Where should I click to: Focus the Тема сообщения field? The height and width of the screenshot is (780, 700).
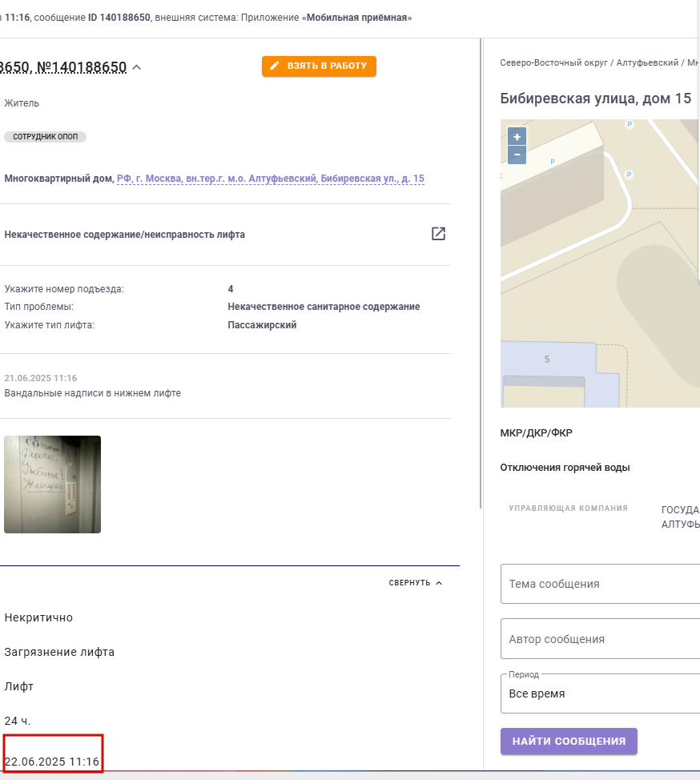tap(601, 584)
